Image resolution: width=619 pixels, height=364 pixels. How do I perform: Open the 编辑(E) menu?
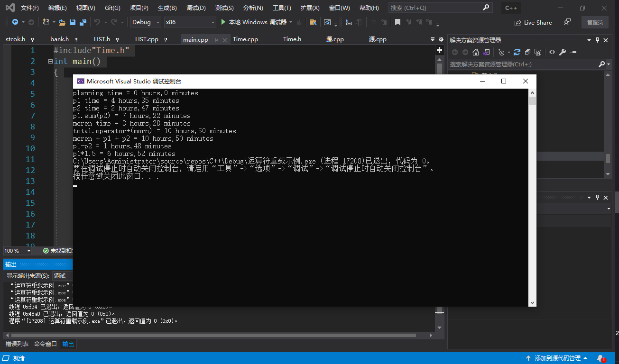pyautogui.click(x=57, y=8)
